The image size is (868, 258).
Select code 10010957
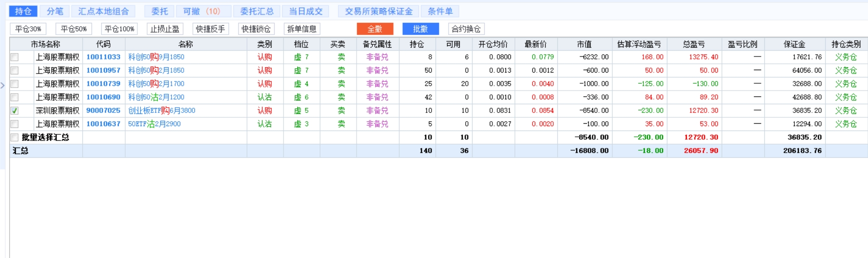click(x=103, y=71)
